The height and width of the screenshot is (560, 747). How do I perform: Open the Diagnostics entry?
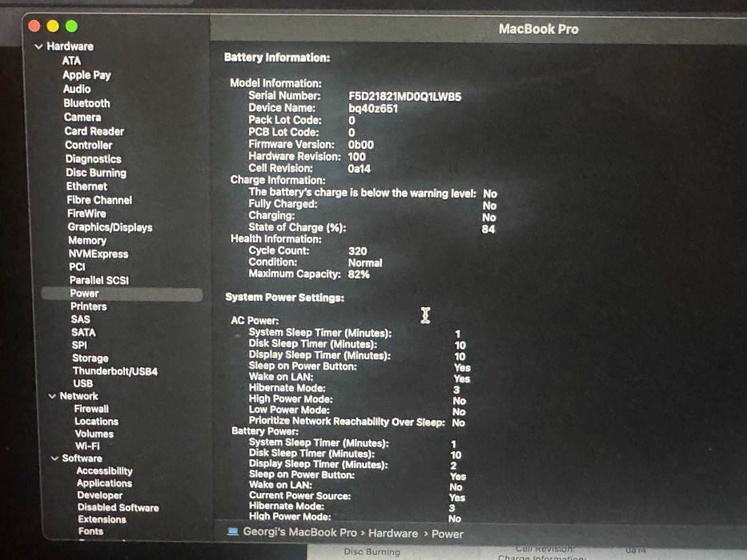click(x=94, y=159)
